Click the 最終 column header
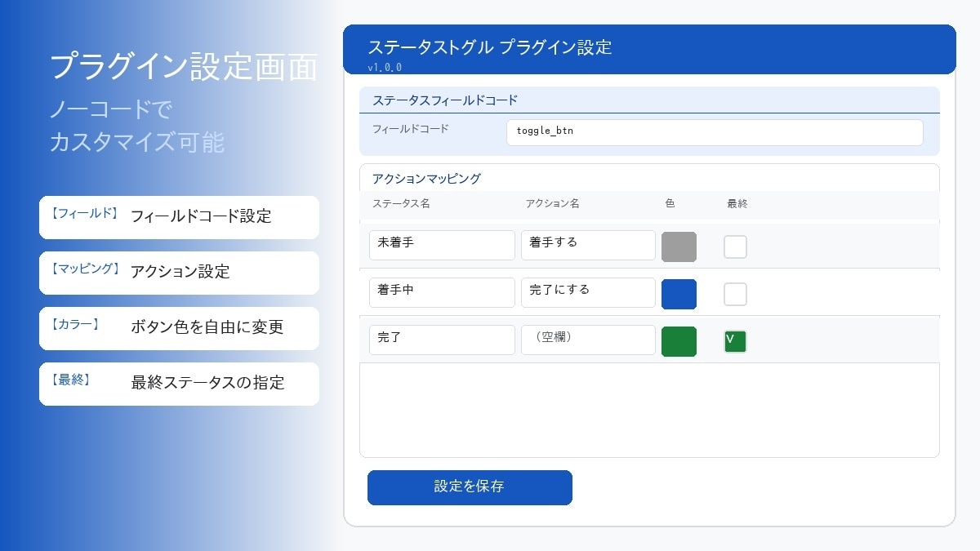 [737, 204]
